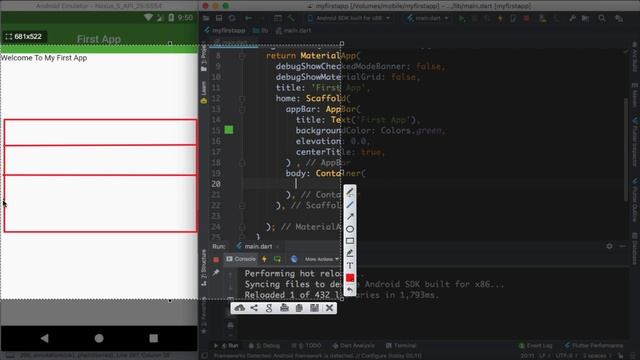The image size is (640, 360).
Task: Open the main.dart run configuration dropdown
Action: coord(427,18)
